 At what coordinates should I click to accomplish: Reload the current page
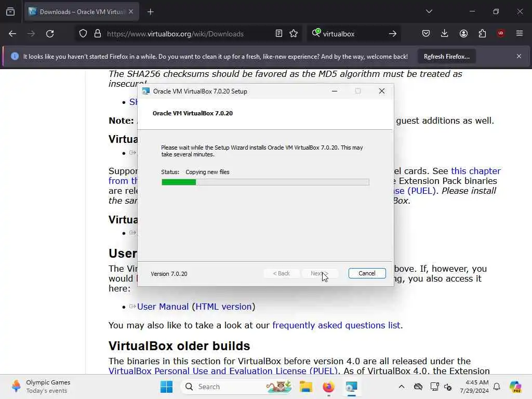tap(50, 34)
